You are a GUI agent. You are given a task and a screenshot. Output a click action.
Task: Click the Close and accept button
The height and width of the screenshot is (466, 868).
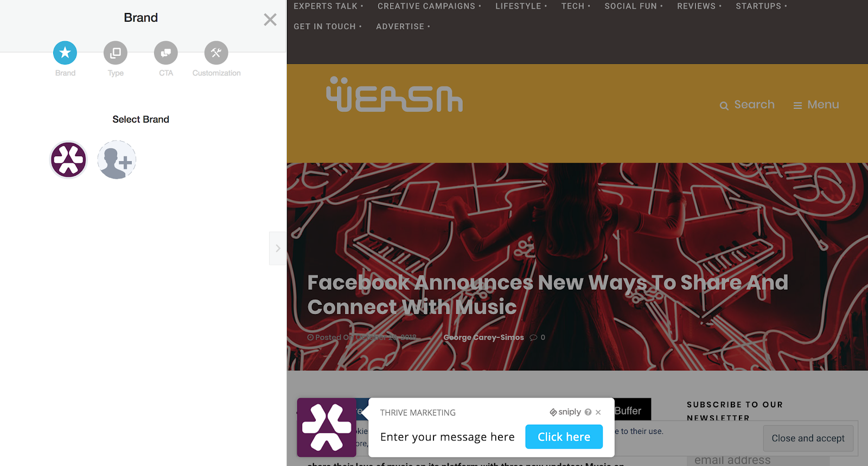click(808, 438)
